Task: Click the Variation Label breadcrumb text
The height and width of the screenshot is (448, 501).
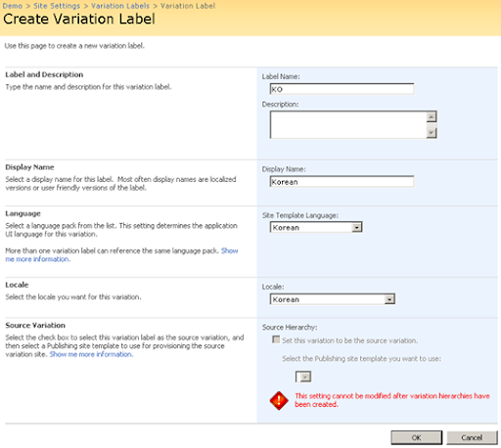Action: point(188,6)
